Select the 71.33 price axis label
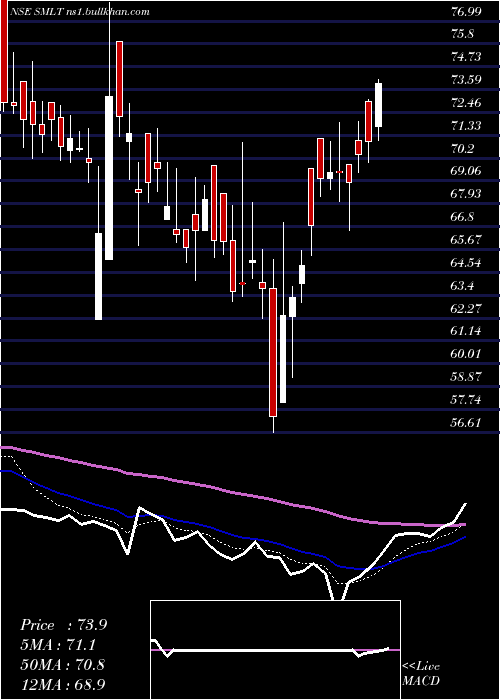This screenshot has width=500, height=700. coord(466,126)
